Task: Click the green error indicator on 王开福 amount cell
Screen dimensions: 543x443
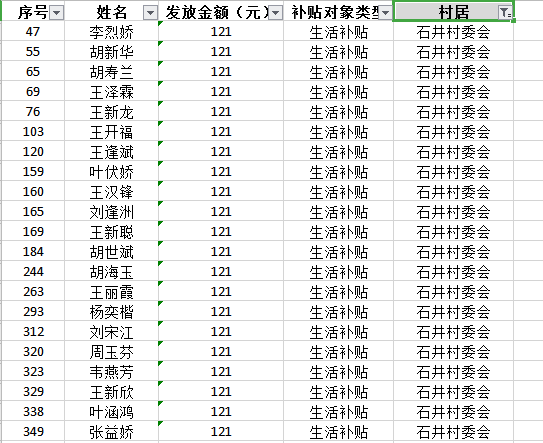Action: pyautogui.click(x=160, y=123)
